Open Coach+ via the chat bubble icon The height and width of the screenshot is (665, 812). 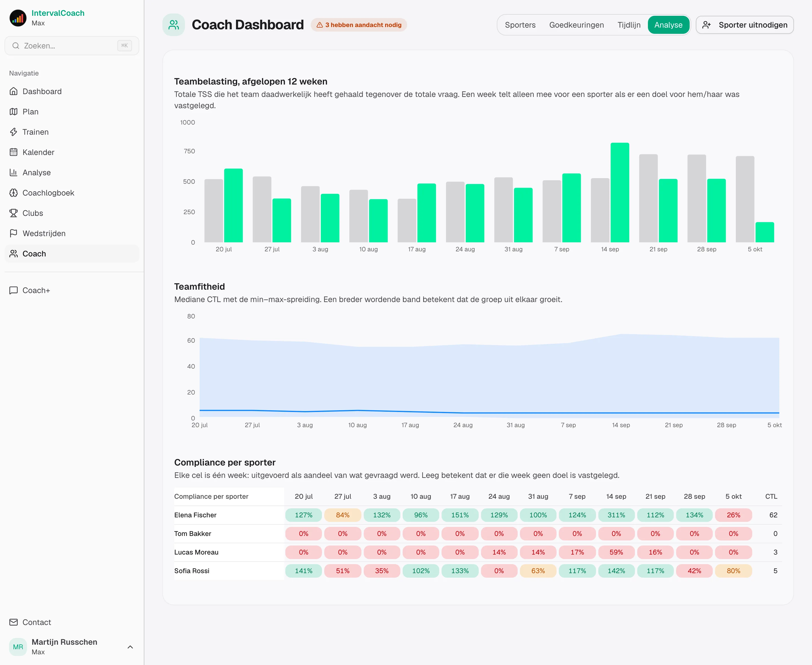tap(14, 290)
